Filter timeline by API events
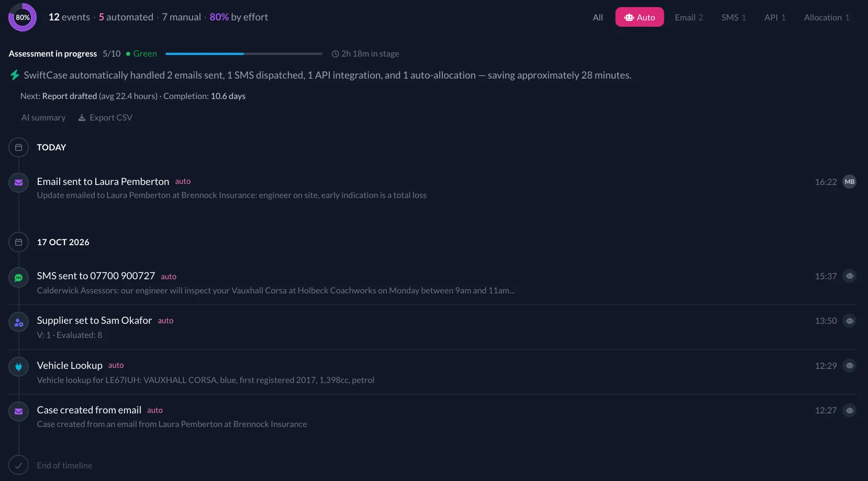This screenshot has width=868, height=481. [775, 17]
